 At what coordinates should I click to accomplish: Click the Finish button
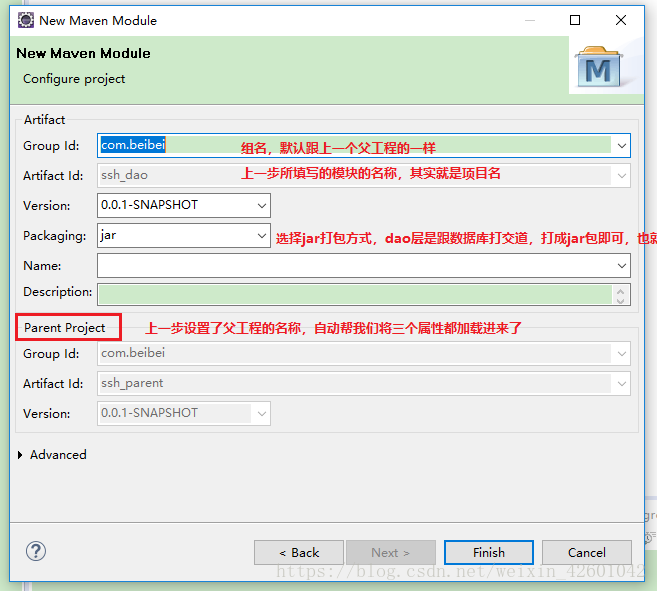(489, 552)
